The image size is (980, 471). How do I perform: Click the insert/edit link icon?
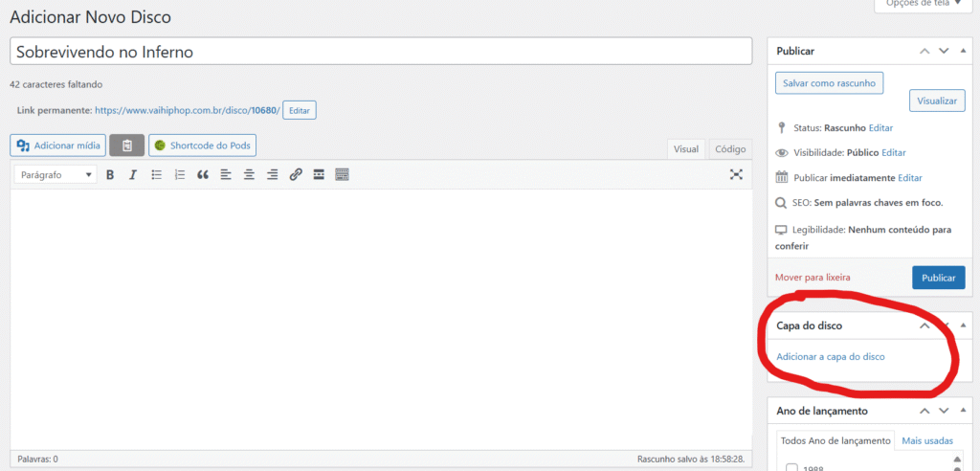click(296, 175)
